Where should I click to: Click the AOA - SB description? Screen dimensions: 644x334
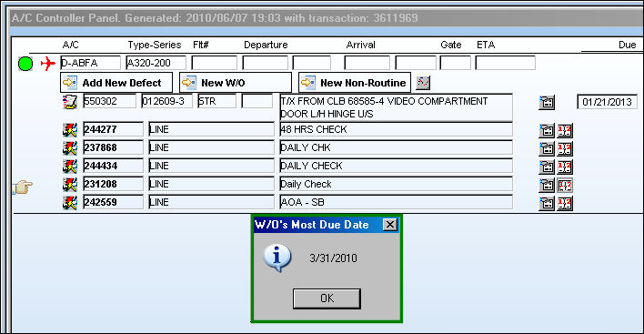coord(396,202)
